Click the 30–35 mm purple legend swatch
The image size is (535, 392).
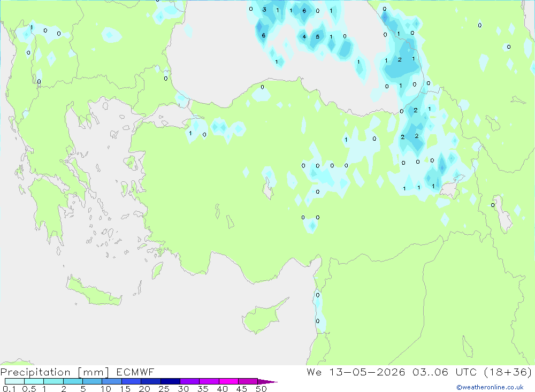(189, 381)
